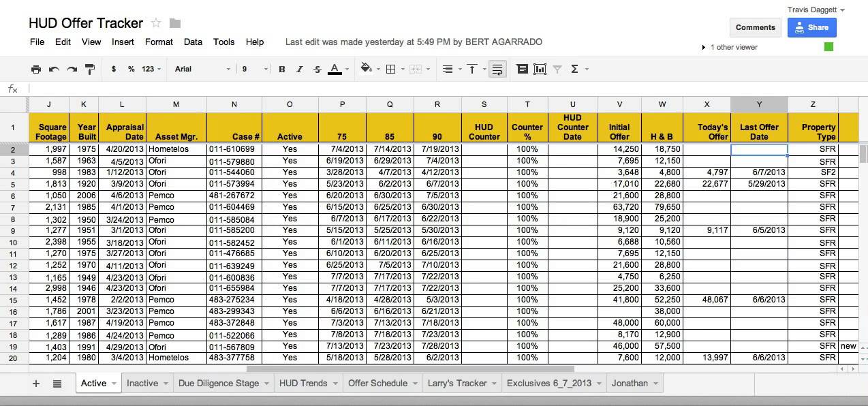This screenshot has height=406, width=868.
Task: Open the Travis Daggett account dropdown
Action: [816, 10]
